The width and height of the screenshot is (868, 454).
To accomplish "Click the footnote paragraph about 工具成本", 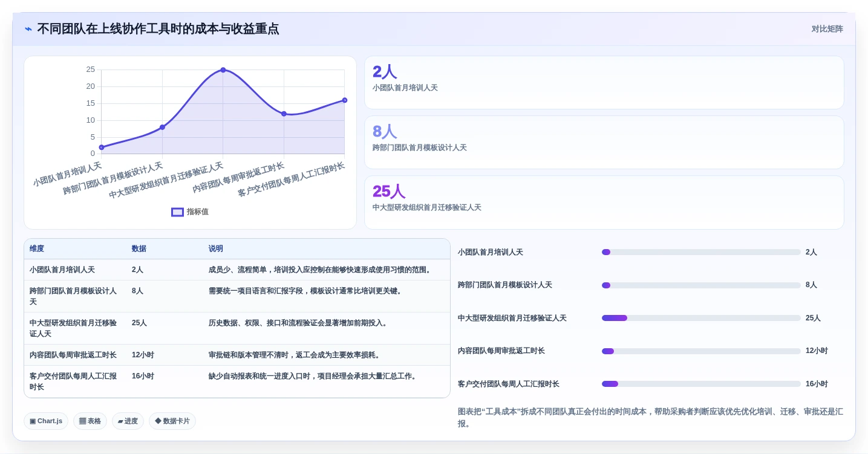I will pos(650,418).
